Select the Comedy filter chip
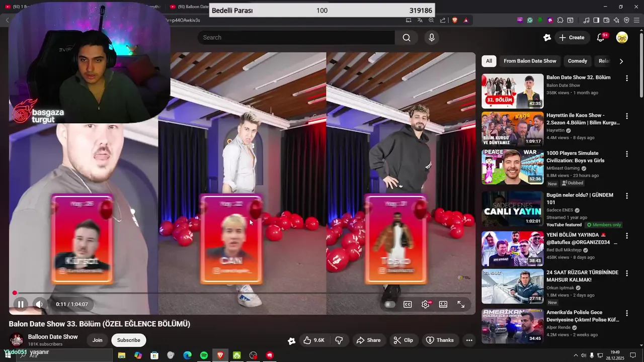Image resolution: width=644 pixels, height=362 pixels. (x=578, y=61)
